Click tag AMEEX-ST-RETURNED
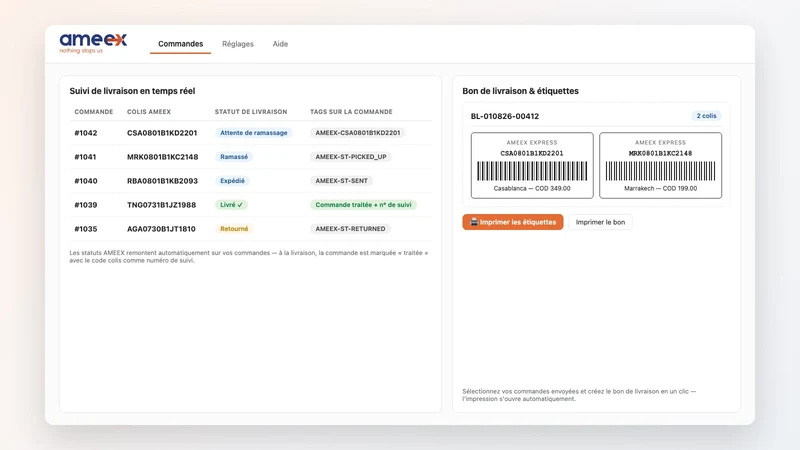This screenshot has width=800, height=450. (350, 229)
